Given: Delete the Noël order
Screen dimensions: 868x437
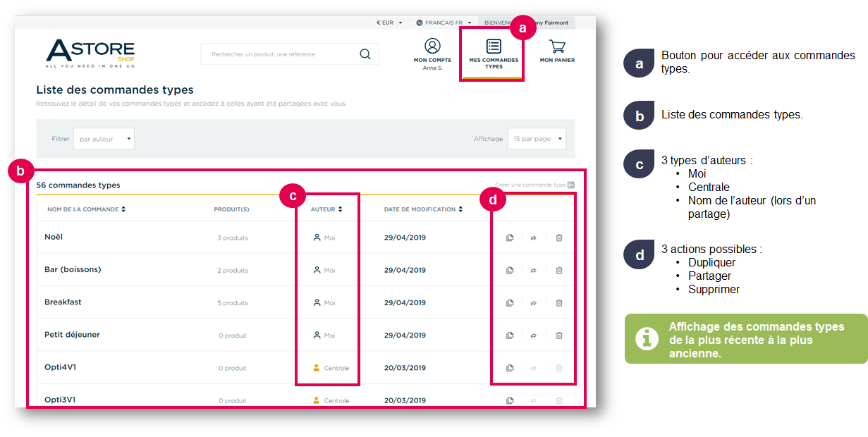Looking at the screenshot, I should [x=559, y=238].
